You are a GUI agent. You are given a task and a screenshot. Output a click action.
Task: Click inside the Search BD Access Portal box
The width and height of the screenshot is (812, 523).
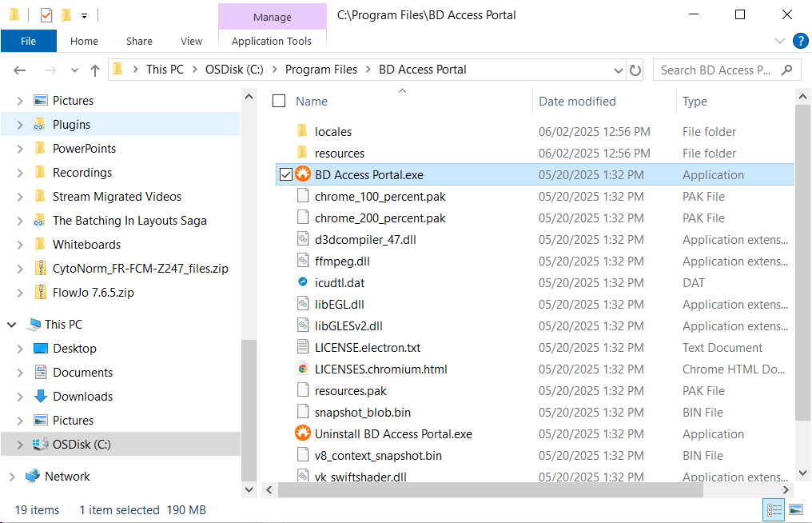click(x=719, y=70)
